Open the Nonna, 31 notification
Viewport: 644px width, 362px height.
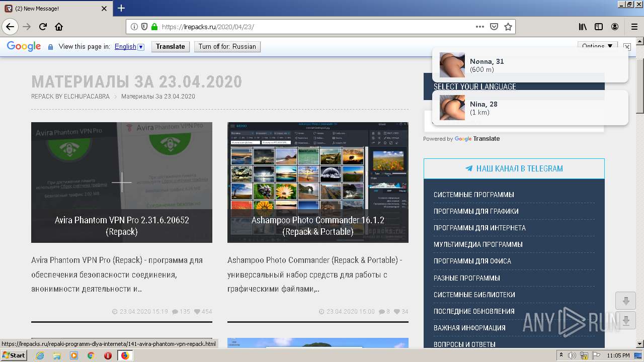click(x=530, y=65)
